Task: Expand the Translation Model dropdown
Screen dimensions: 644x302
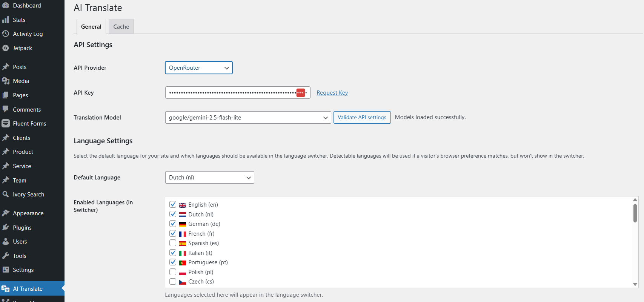Action: [x=248, y=118]
